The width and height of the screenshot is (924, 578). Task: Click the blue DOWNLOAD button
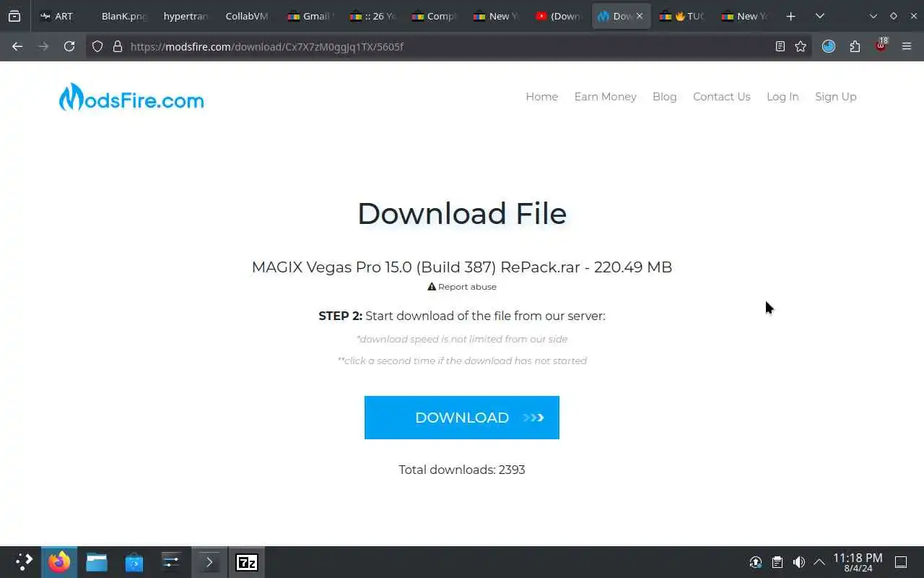coord(462,418)
